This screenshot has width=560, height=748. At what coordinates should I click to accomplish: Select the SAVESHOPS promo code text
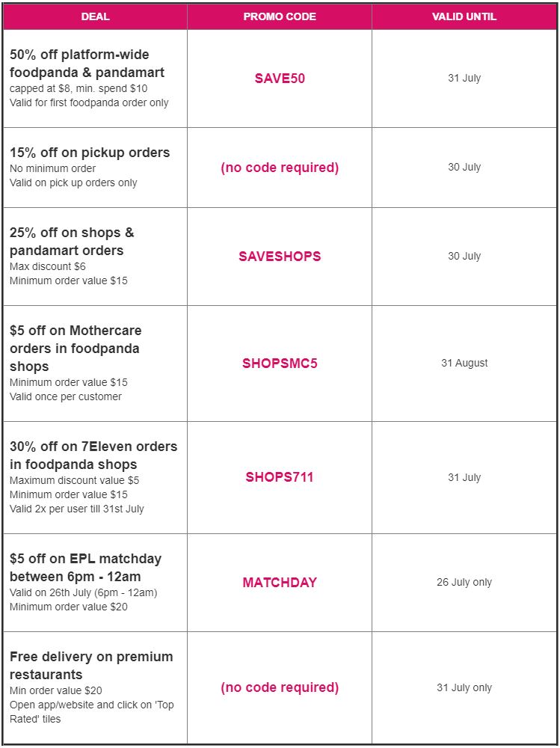280,256
